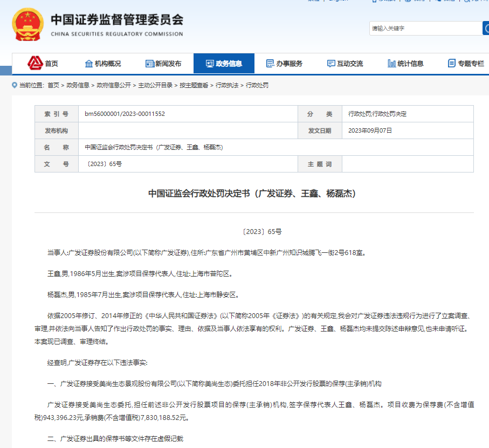489x448 pixels.
Task: Select the 〔2023〕65号 value in the table
Action: tap(104, 164)
